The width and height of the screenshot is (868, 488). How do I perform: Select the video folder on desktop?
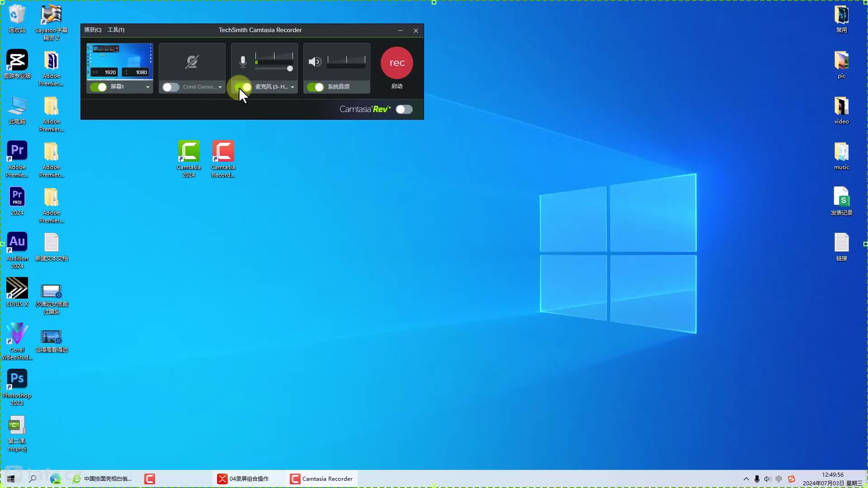coord(841,110)
